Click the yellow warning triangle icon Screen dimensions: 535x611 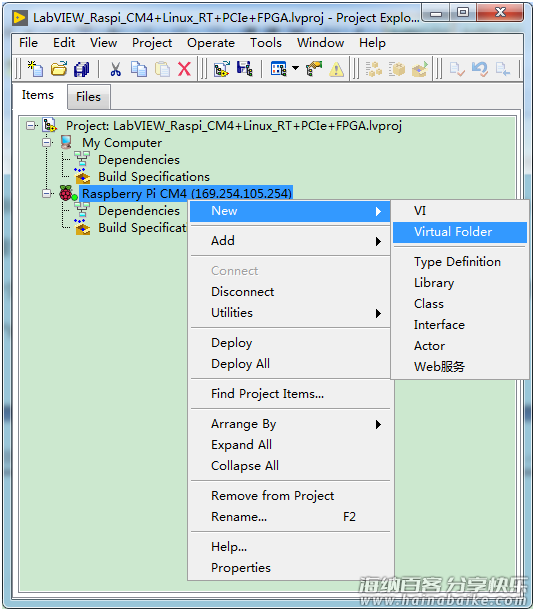click(336, 70)
